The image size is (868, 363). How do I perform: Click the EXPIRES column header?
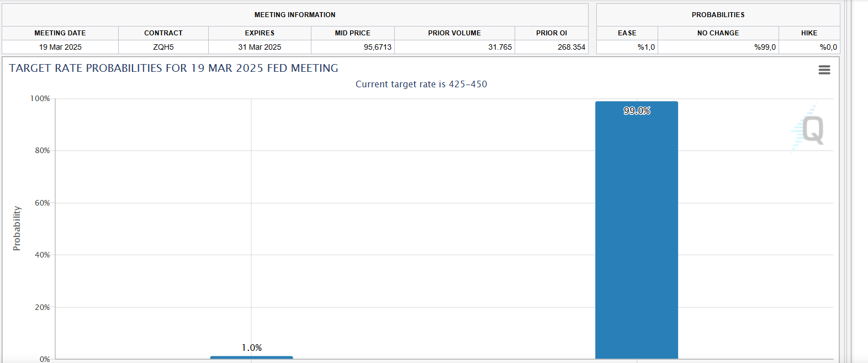pos(260,33)
